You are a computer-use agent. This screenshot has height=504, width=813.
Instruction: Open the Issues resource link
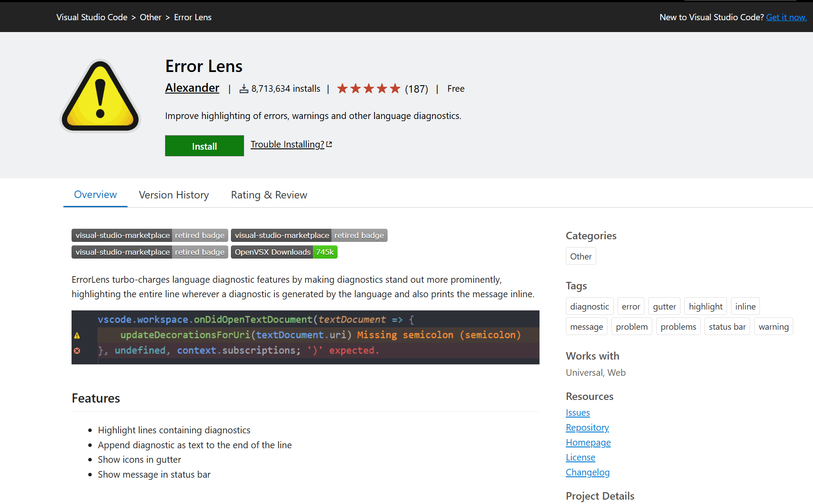(x=578, y=413)
